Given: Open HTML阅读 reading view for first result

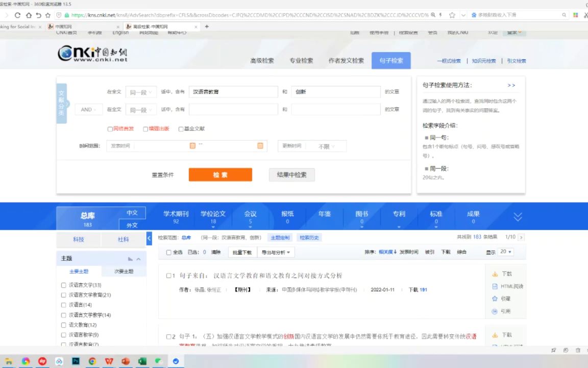Looking at the screenshot, I should click(x=505, y=286).
